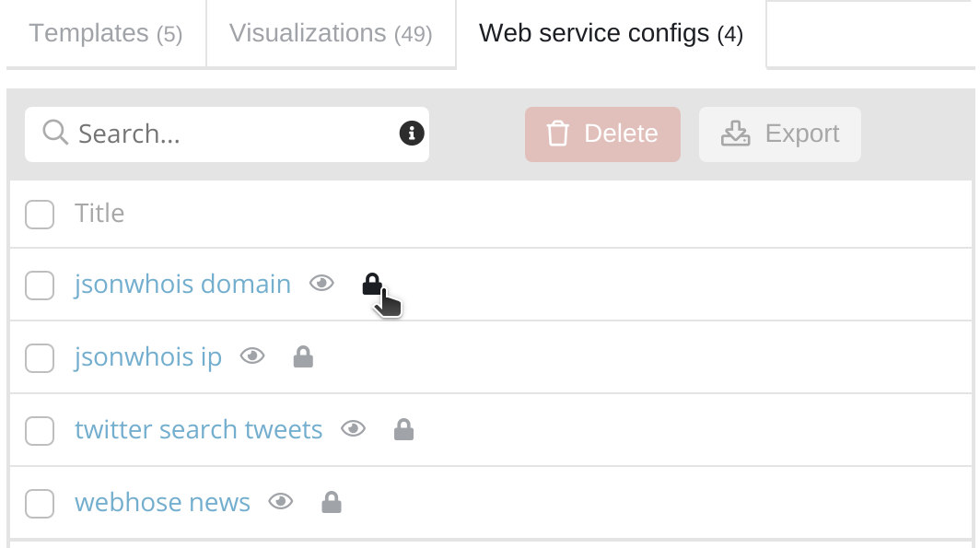Click the lock icon beside twitter search tweets
The height and width of the screenshot is (548, 980).
(403, 429)
